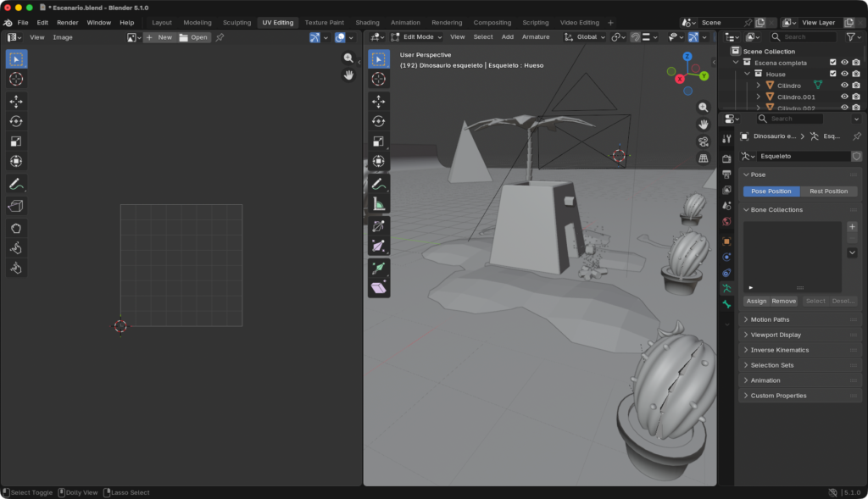868x499 pixels.
Task: Select the Annotate tool in UV editor
Action: pos(16,184)
